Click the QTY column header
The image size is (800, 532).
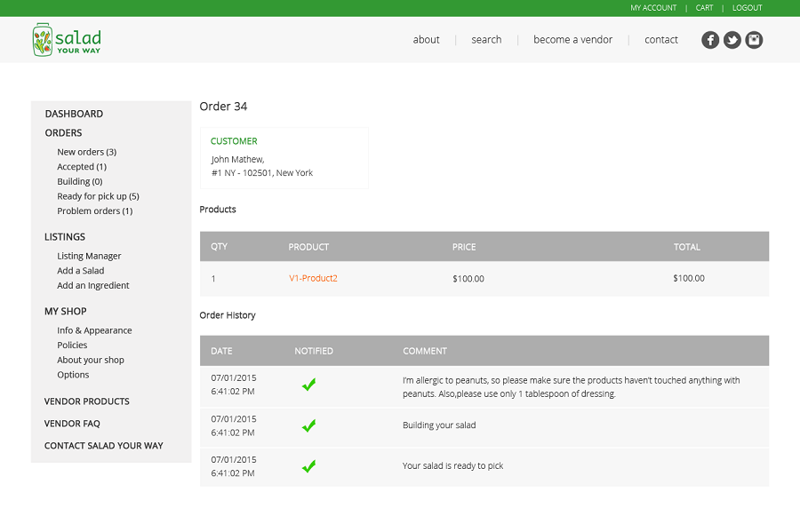click(219, 247)
